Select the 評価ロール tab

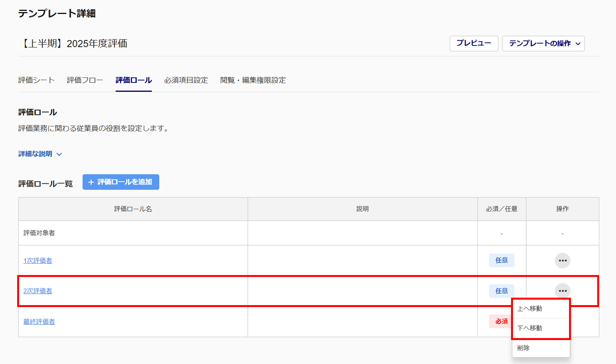(x=133, y=80)
